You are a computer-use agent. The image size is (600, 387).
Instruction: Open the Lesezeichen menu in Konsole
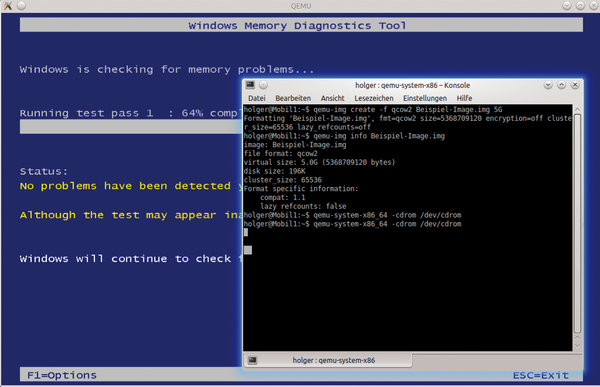point(373,98)
